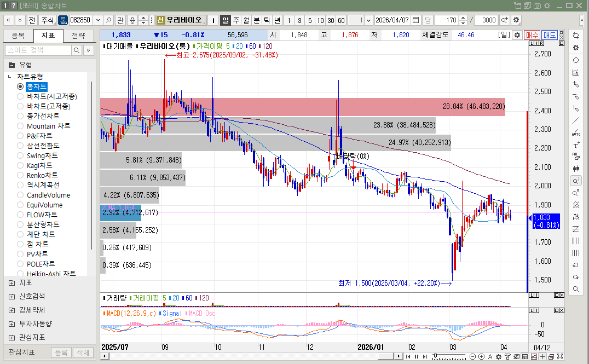Expand the 강세약세 tree section
This screenshot has width=589, height=364.
11,310
